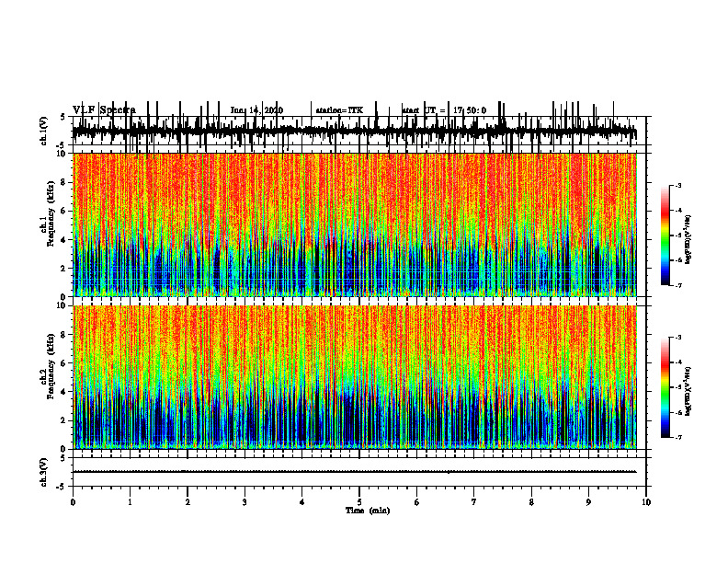Click the "-5" value on ch.2 colorbar

tap(678, 387)
